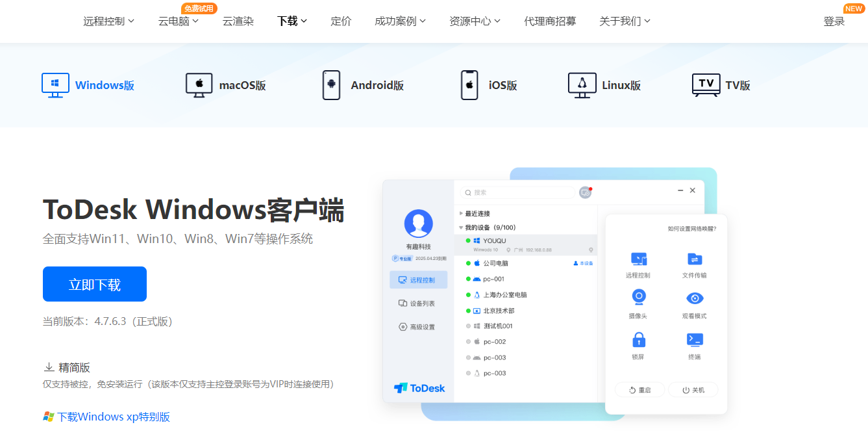The width and height of the screenshot is (868, 440).
Task: Click the 高级设置 sidebar icon
Action: pos(403,327)
